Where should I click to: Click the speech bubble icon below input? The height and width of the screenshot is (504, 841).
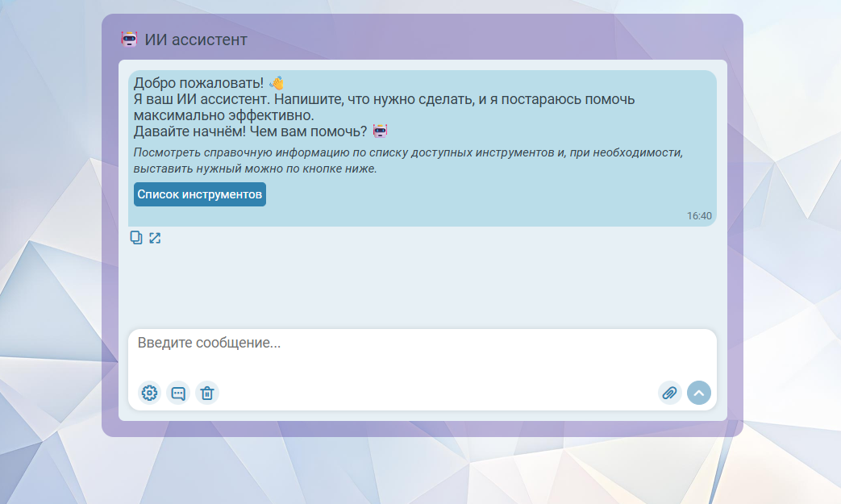[178, 393]
